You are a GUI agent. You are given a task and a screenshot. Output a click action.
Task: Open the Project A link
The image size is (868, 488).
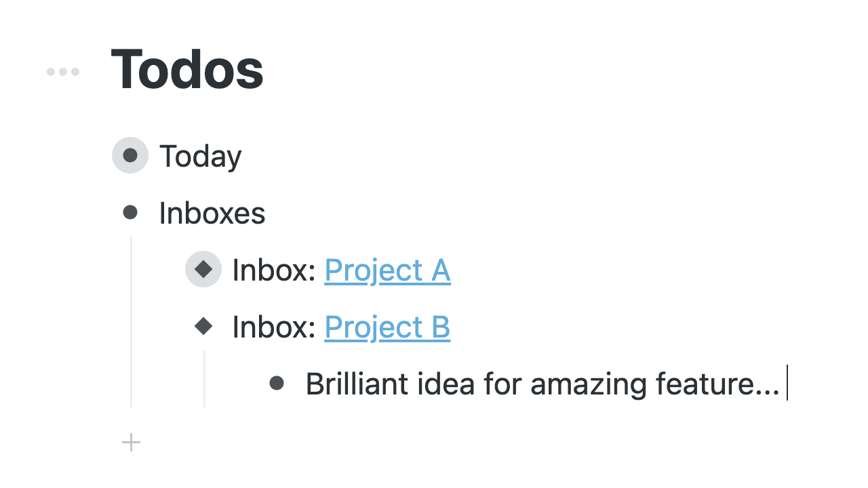(387, 270)
